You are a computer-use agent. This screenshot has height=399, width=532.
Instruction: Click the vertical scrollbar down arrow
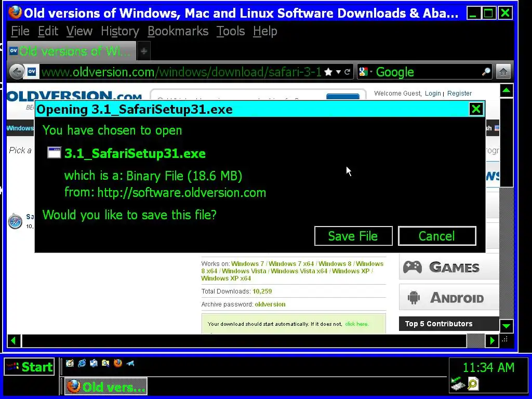pyautogui.click(x=506, y=326)
